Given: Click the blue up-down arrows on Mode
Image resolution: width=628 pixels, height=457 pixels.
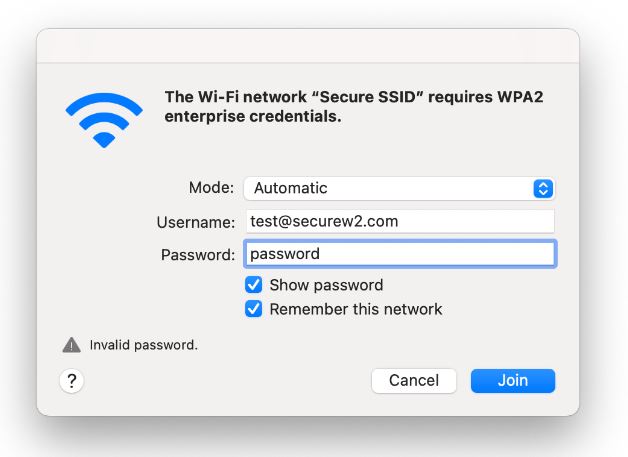Looking at the screenshot, I should [543, 188].
